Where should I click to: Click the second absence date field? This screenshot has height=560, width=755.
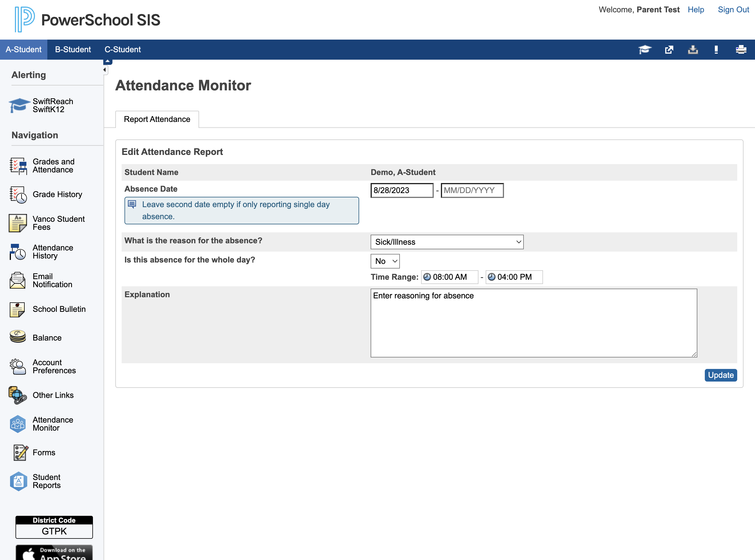click(x=472, y=190)
